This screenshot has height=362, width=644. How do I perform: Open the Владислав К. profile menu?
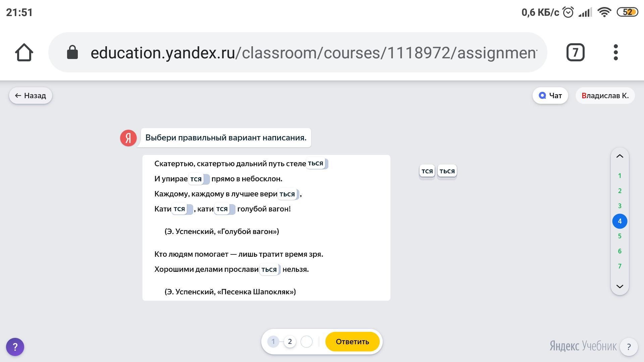click(605, 96)
